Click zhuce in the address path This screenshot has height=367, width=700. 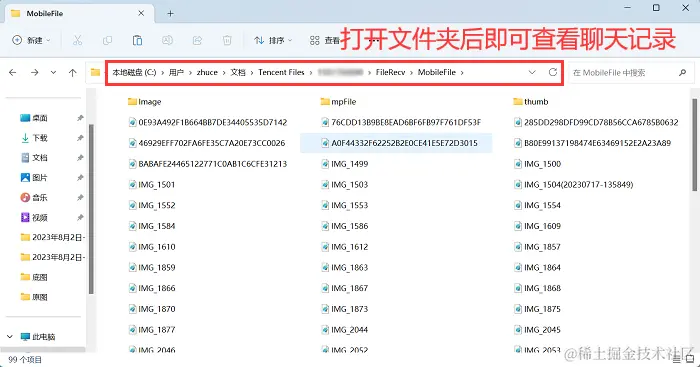coord(207,72)
